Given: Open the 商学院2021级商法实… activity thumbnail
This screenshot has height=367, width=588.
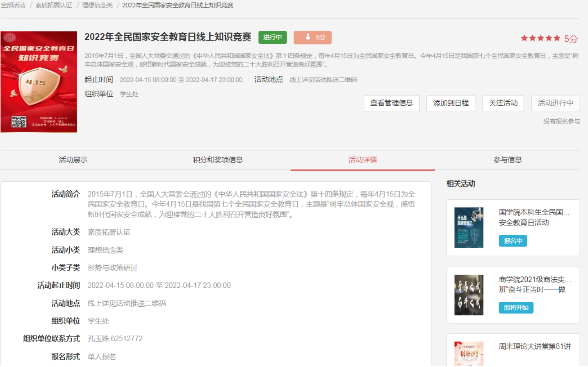Looking at the screenshot, I should point(469,295).
